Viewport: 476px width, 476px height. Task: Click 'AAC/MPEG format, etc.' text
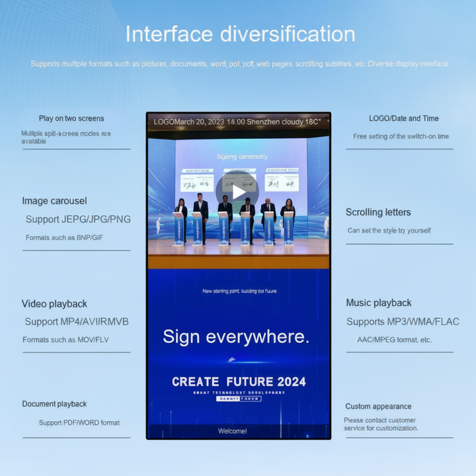pos(394,340)
